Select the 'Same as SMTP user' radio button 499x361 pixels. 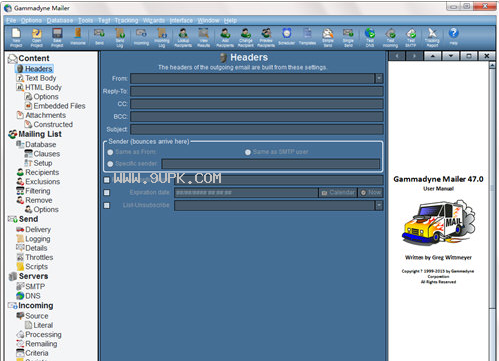(248, 152)
